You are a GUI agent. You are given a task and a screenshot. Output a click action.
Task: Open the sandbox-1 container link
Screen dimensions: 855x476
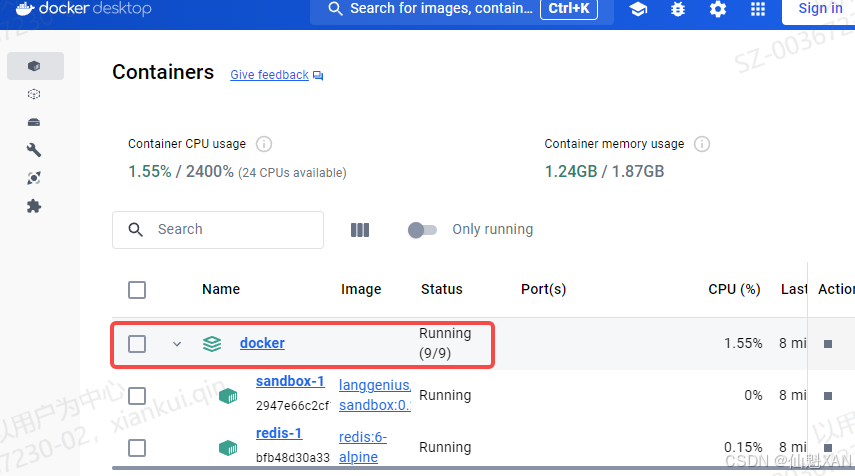pyautogui.click(x=290, y=381)
